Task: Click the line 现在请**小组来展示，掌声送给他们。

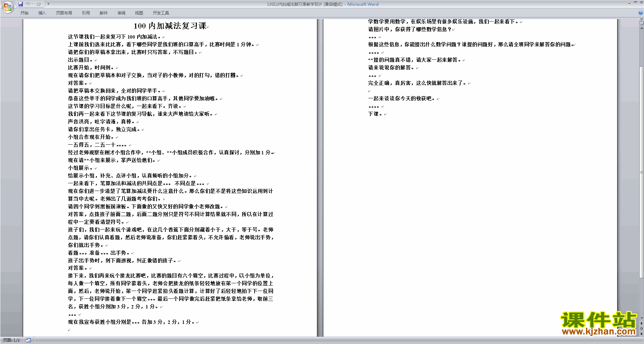Action: [112, 160]
